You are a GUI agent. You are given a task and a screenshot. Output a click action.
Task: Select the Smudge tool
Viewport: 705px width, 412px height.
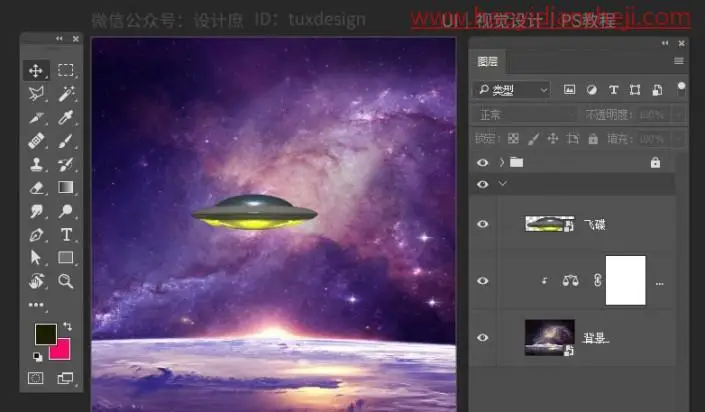point(36,211)
